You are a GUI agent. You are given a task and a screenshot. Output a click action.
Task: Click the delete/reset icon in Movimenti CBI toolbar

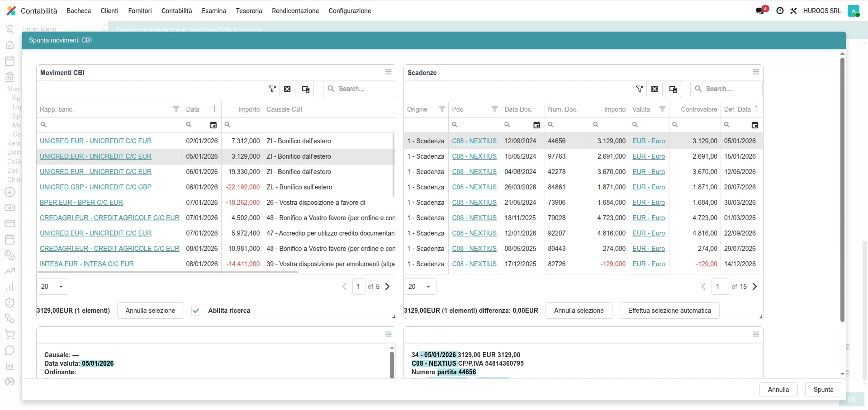click(287, 89)
